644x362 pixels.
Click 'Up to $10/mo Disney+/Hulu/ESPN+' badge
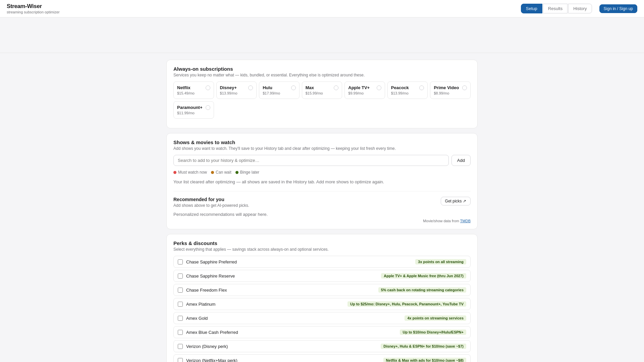(433, 333)
